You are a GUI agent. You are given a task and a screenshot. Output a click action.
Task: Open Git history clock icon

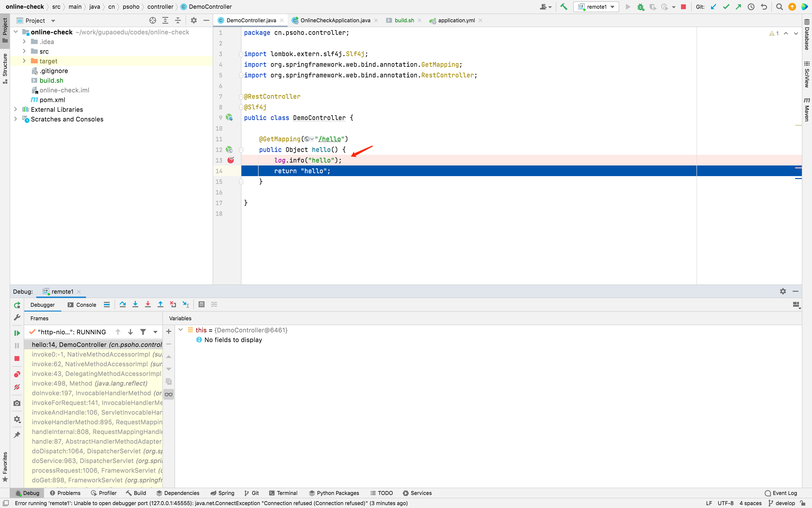[751, 7]
